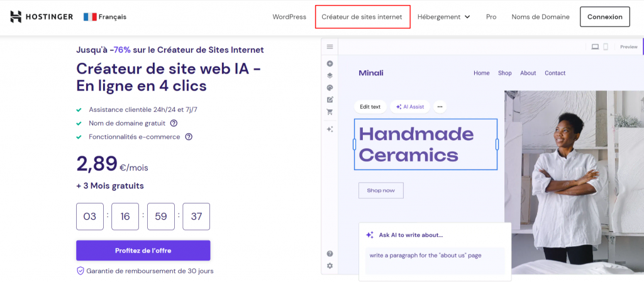Switch to desktop preview view
The width and height of the screenshot is (644, 282).
pyautogui.click(x=595, y=46)
